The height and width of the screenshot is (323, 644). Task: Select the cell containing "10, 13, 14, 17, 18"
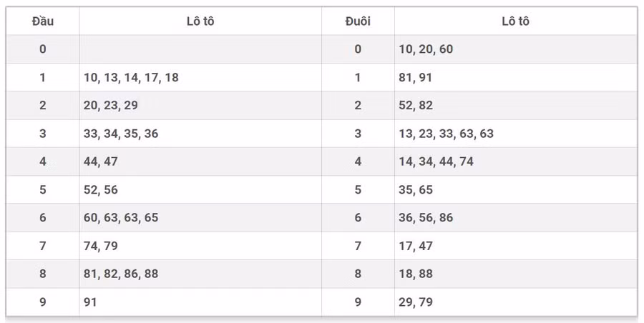(x=131, y=77)
